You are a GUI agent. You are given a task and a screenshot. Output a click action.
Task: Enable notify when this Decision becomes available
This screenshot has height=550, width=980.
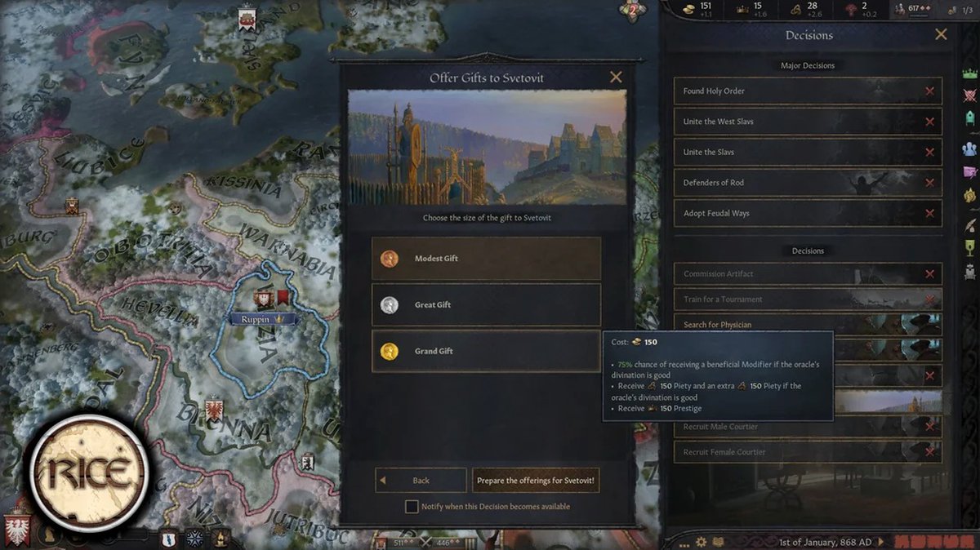[x=412, y=507]
